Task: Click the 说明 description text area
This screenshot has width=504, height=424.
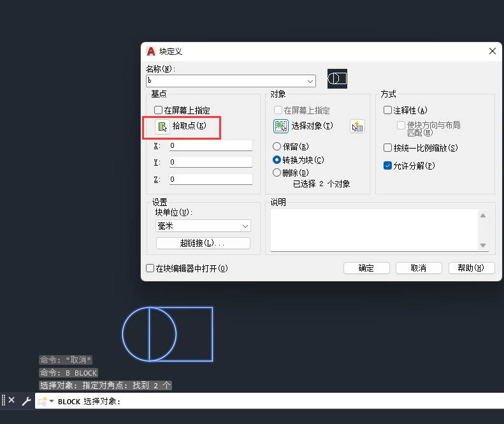Action: (x=374, y=230)
